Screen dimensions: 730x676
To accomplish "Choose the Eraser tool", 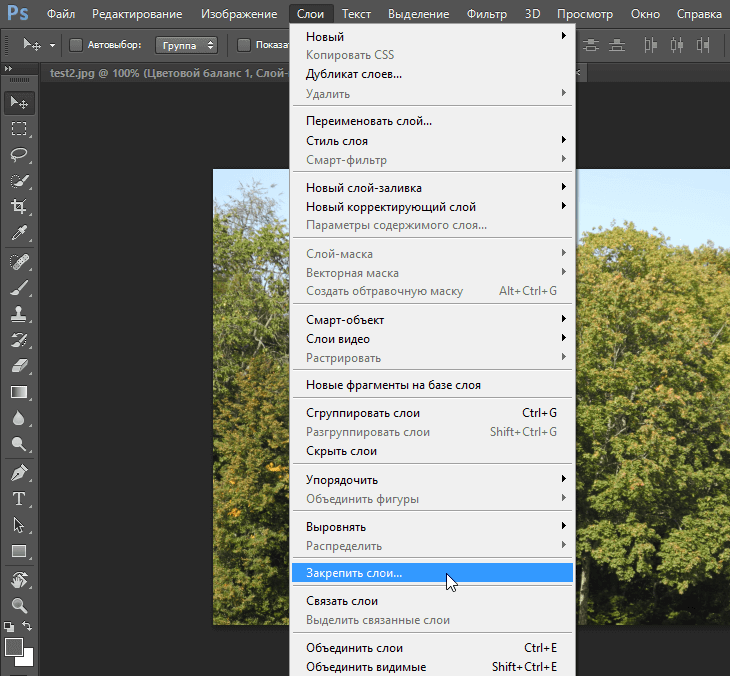I will 19,366.
